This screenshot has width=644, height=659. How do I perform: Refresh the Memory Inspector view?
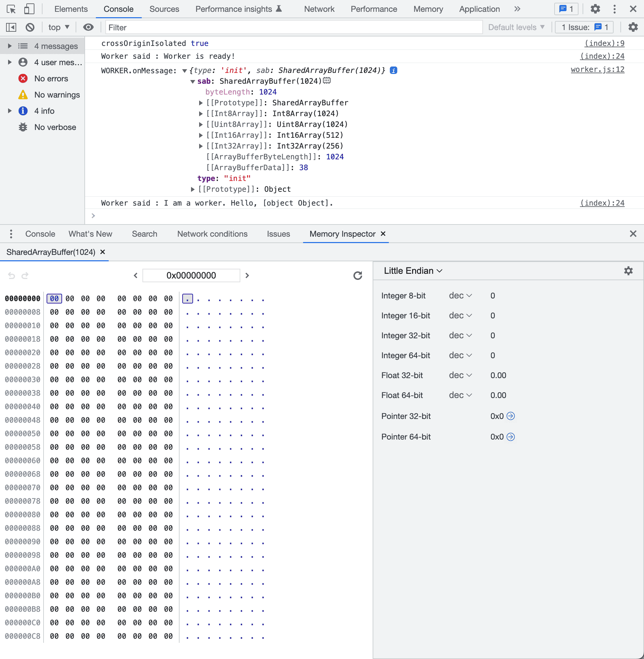[357, 275]
